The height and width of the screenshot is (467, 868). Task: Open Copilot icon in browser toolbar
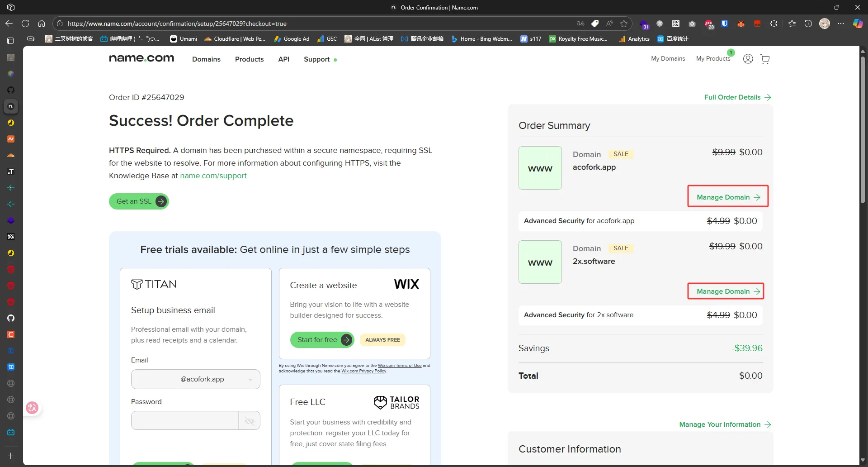pos(857,24)
